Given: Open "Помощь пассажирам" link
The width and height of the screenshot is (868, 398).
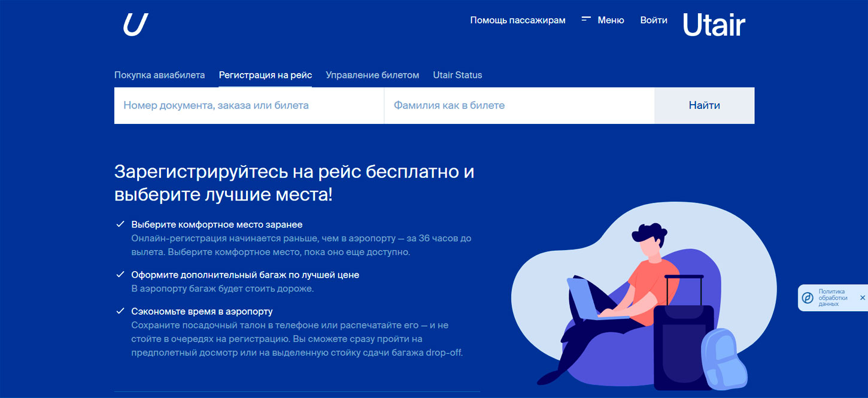Looking at the screenshot, I should click(x=518, y=20).
